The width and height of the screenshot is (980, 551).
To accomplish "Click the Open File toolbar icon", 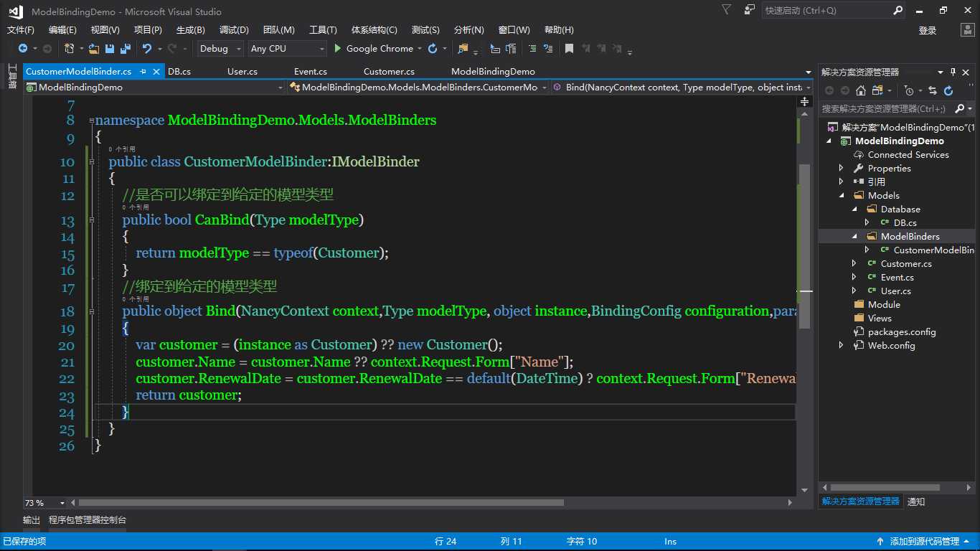I will point(95,49).
